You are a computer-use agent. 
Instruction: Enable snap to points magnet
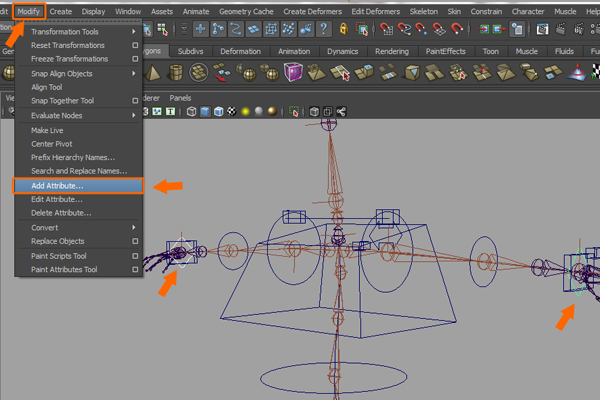421,29
